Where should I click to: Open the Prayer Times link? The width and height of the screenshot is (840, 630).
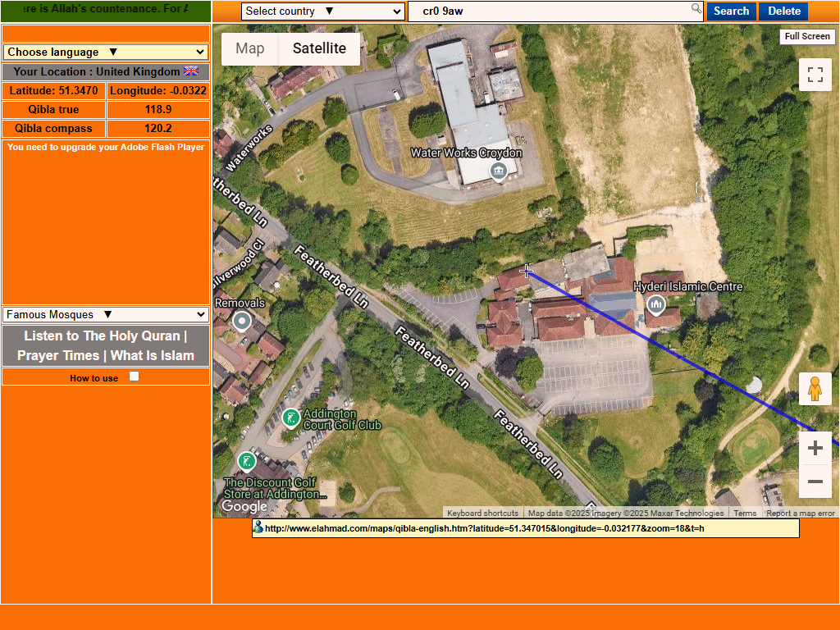[x=58, y=356]
